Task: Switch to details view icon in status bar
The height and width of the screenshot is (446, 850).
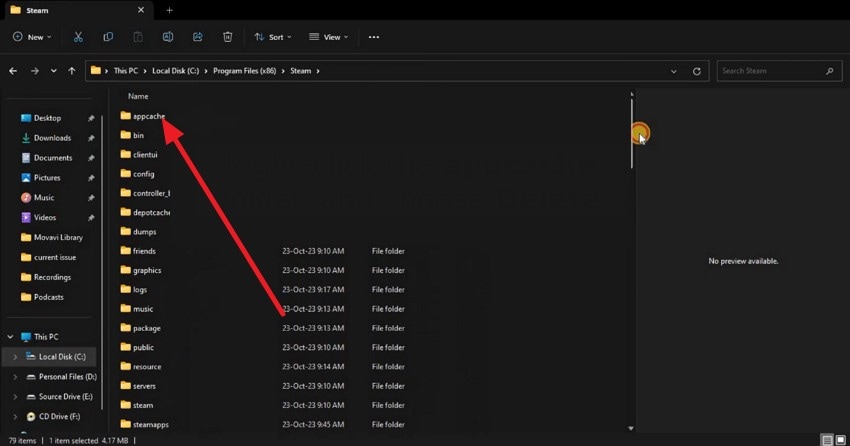Action: [827, 440]
